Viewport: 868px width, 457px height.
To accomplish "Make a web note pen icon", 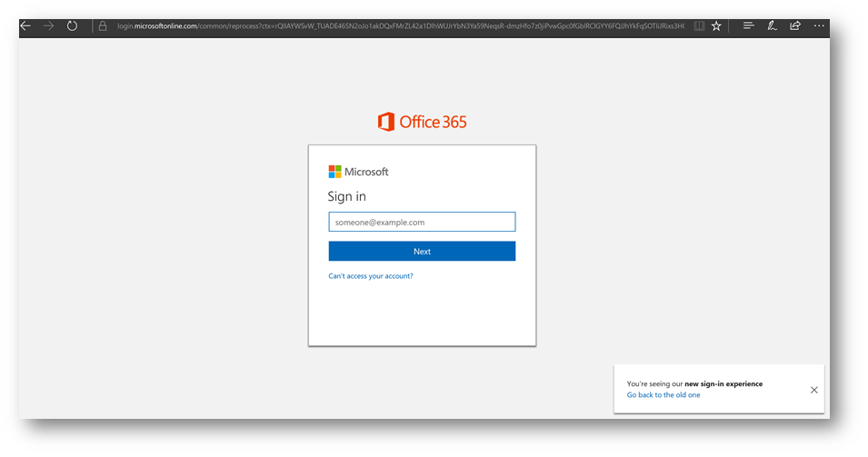I will tap(772, 26).
